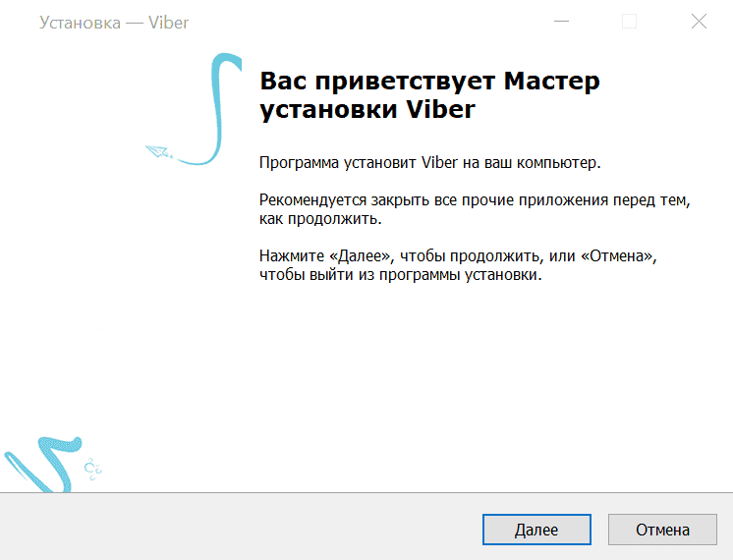Click text 'Программа установит Viber на ваш компьютер.'
Viewport: 733px width, 560px height.
tap(429, 163)
